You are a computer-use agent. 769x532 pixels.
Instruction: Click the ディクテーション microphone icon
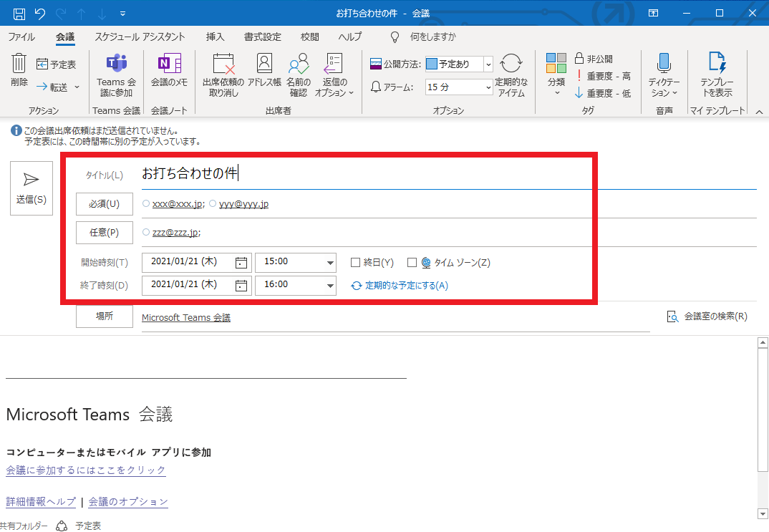(x=664, y=63)
